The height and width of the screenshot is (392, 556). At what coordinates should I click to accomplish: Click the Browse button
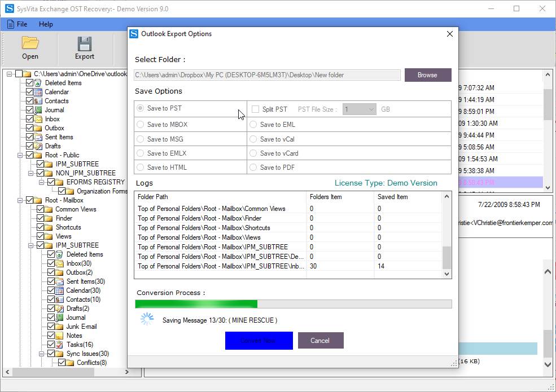pyautogui.click(x=428, y=75)
